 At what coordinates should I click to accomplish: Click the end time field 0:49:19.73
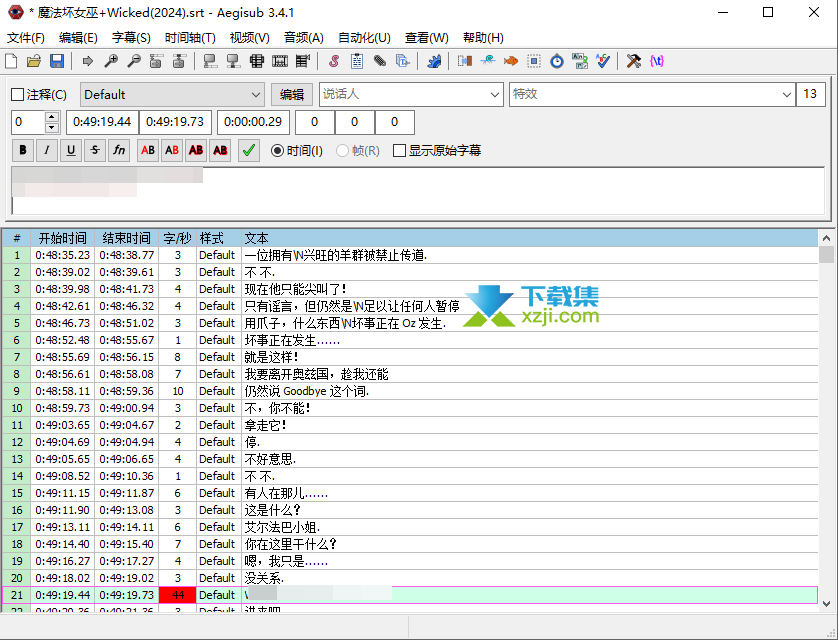[x=175, y=122]
